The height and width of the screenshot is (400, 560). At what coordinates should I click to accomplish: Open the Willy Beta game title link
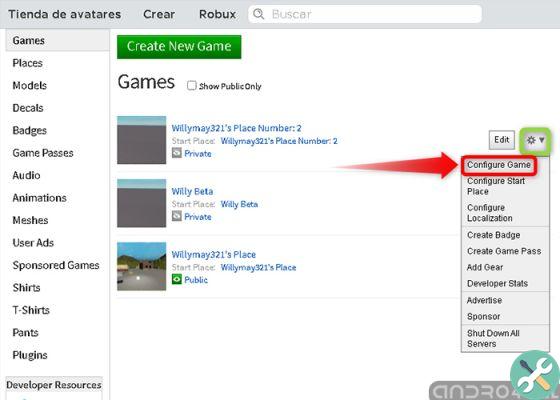(x=192, y=191)
